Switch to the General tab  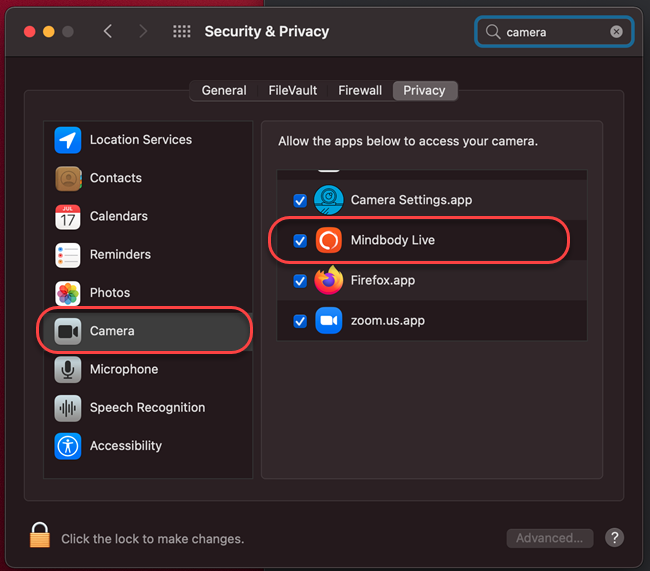pos(224,90)
